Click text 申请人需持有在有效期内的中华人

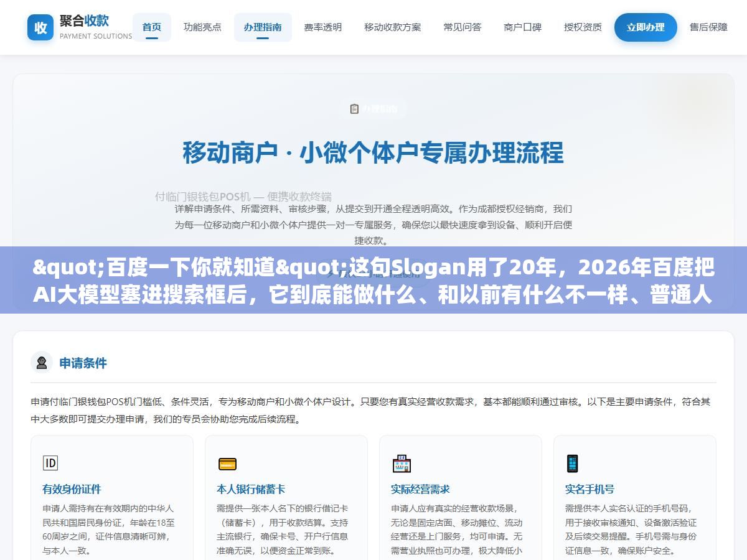(108, 508)
